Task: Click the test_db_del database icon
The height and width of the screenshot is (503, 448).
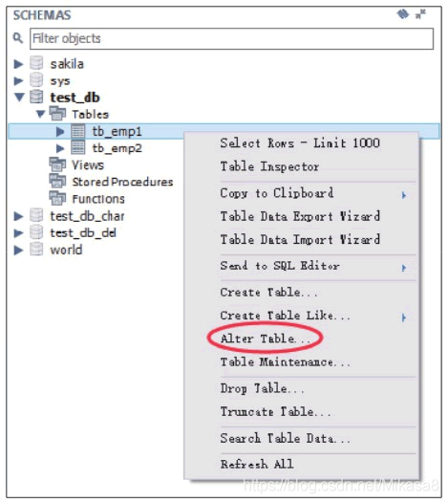Action: tap(36, 232)
